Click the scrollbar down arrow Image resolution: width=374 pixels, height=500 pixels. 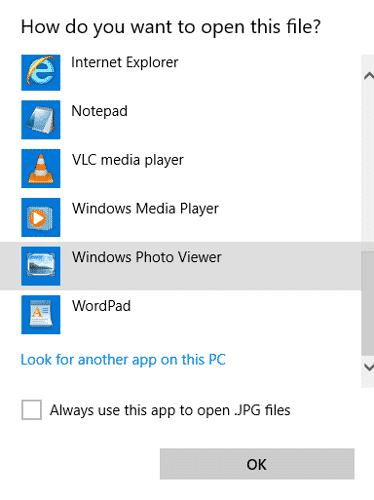pos(368,367)
